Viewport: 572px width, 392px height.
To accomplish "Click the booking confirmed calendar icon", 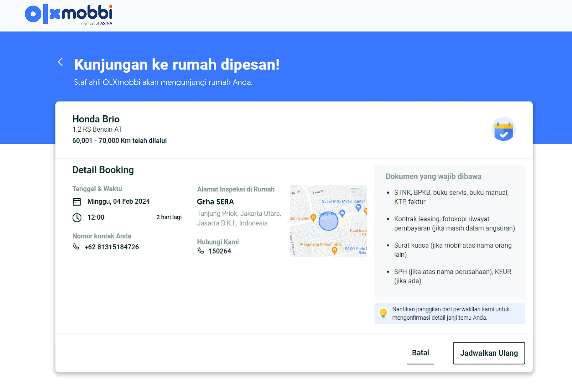I will 503,129.
